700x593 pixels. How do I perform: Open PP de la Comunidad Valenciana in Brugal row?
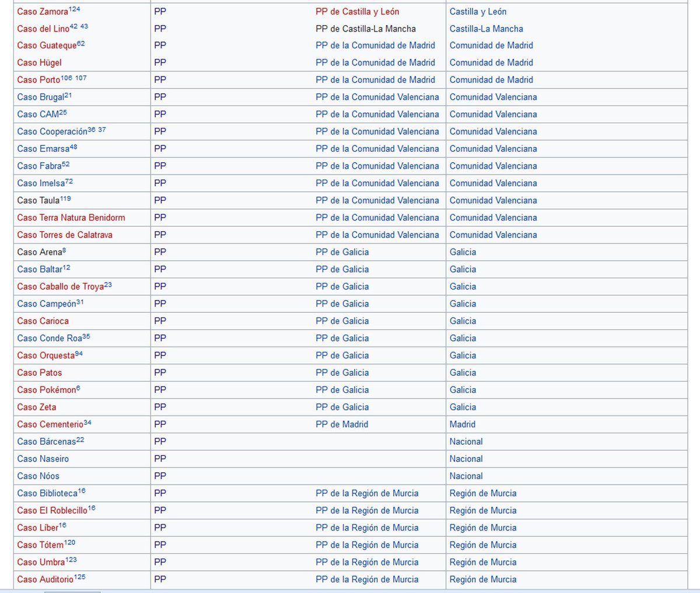point(377,97)
